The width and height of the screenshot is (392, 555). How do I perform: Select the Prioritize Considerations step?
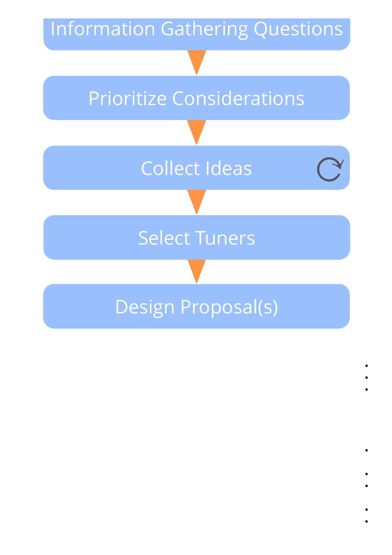tap(197, 98)
